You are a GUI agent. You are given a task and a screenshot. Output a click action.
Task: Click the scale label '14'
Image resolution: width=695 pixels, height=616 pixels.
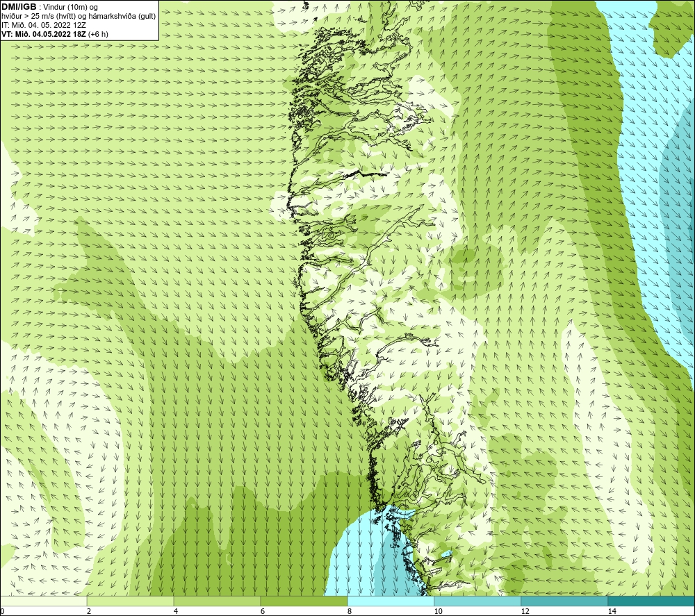pyautogui.click(x=612, y=612)
